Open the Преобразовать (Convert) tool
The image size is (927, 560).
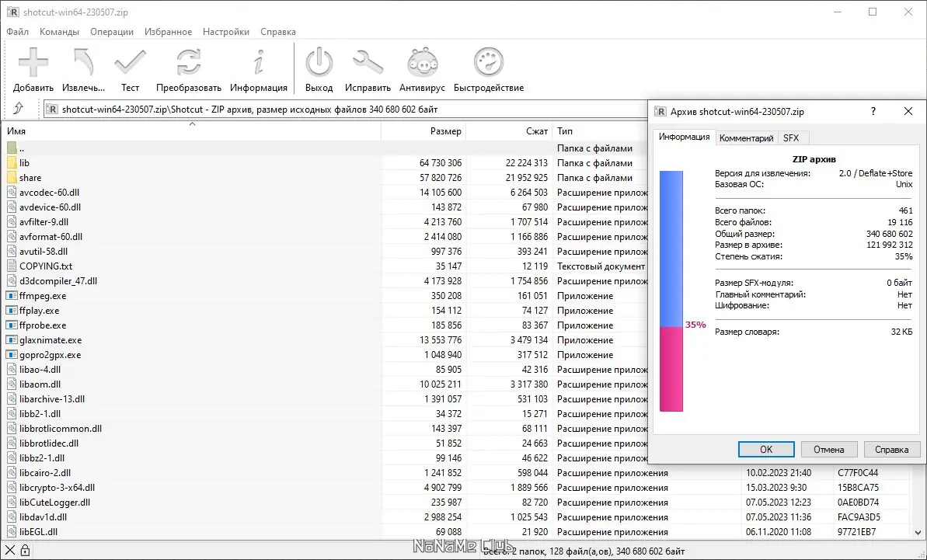[189, 62]
